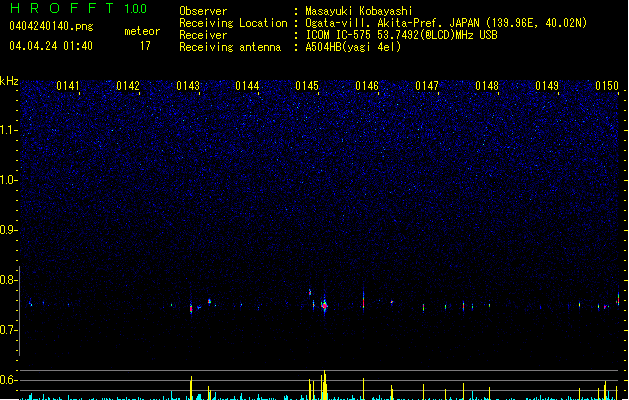
Task: Click the date stamp 04.04.24 01:40
Action: [x=51, y=46]
